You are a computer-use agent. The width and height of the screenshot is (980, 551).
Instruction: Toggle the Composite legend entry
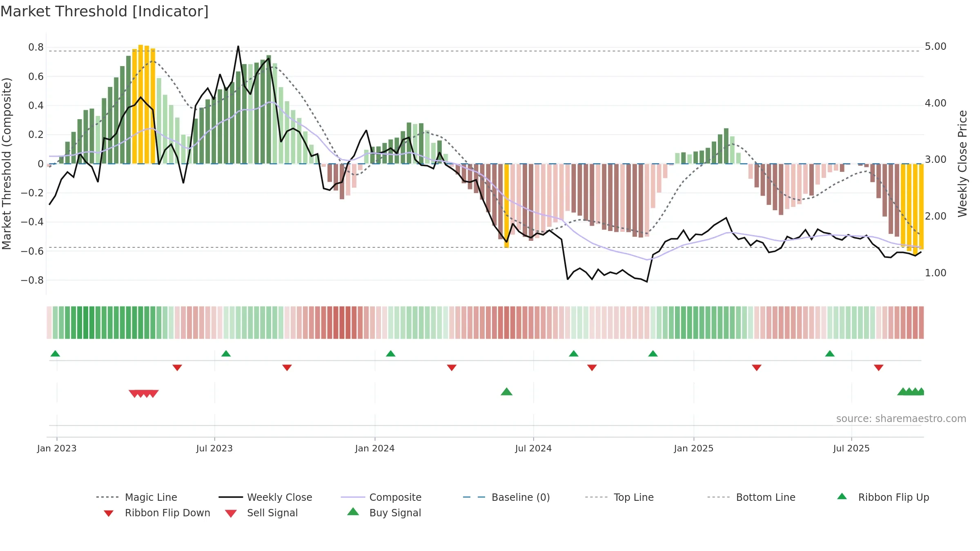click(381, 497)
